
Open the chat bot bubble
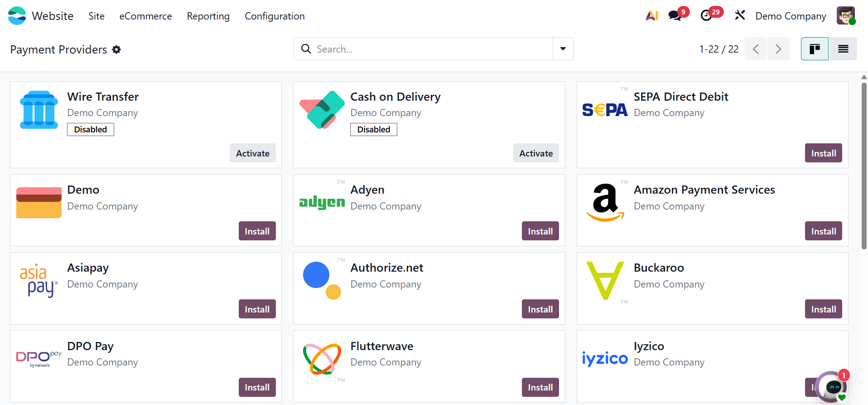pyautogui.click(x=832, y=387)
